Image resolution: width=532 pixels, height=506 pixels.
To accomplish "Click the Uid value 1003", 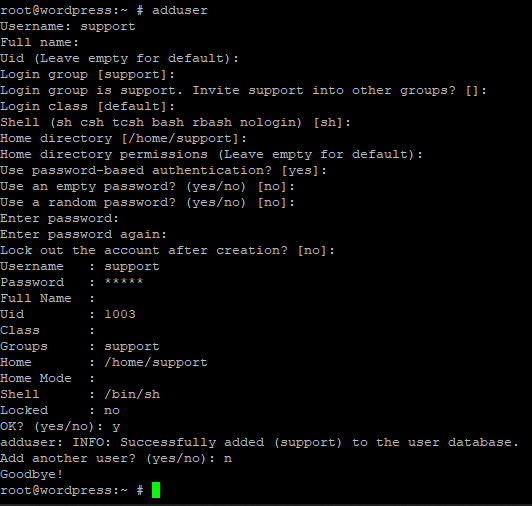I will pyautogui.click(x=120, y=314).
